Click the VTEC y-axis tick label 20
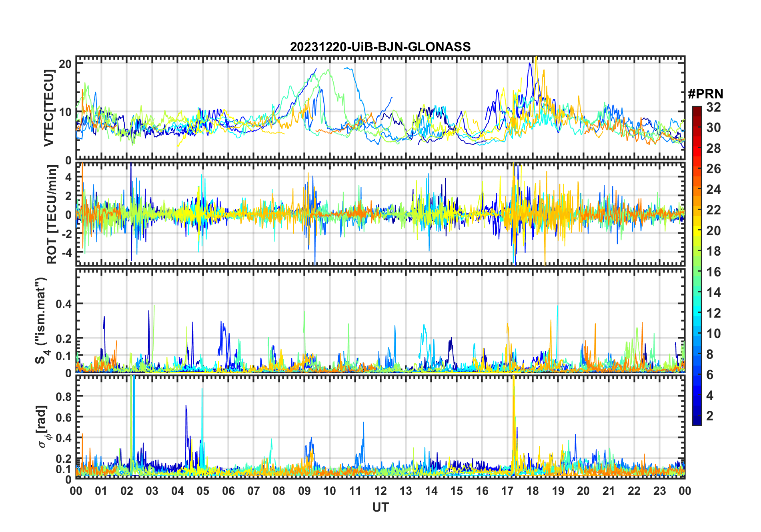The height and width of the screenshot is (532, 761). 65,64
